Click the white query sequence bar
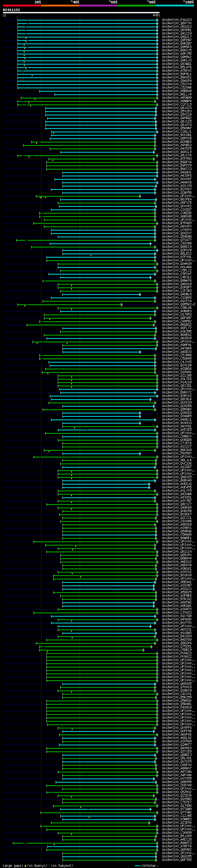The image size is (197, 868). 81,12
